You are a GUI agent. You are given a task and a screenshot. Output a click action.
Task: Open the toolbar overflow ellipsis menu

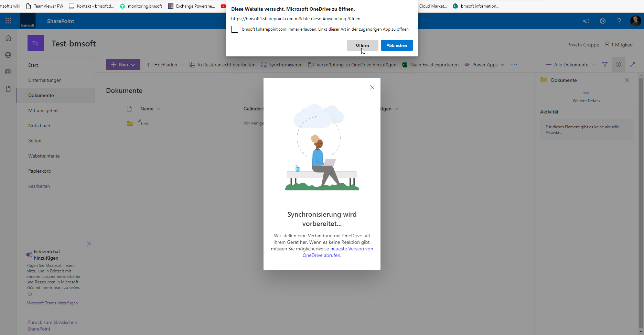(x=514, y=65)
